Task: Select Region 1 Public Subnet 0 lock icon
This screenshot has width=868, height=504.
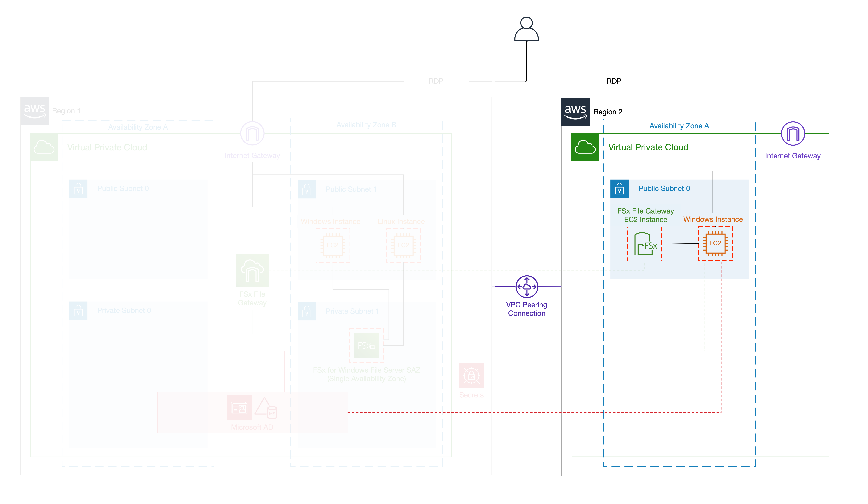Action: [78, 189]
